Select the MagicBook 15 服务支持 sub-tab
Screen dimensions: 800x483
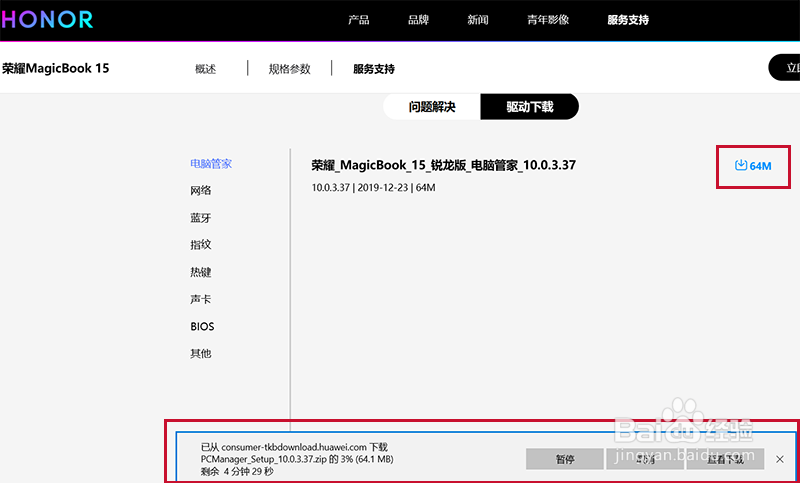click(x=374, y=69)
